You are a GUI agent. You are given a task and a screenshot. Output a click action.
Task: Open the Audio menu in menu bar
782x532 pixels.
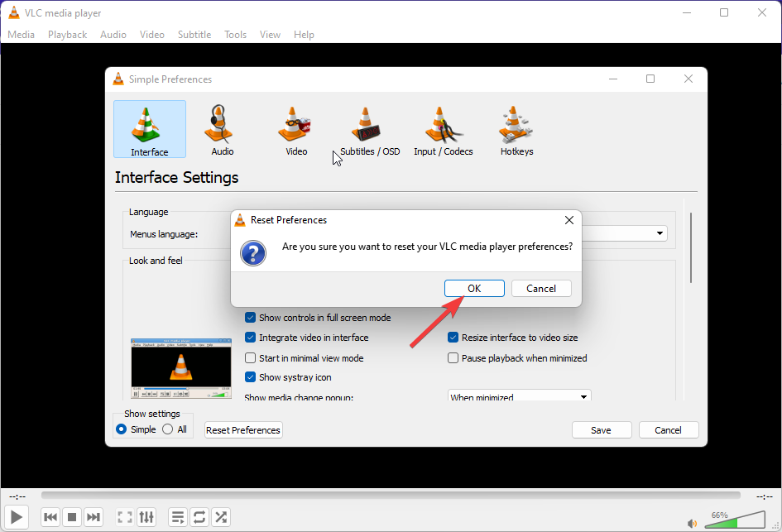click(113, 35)
